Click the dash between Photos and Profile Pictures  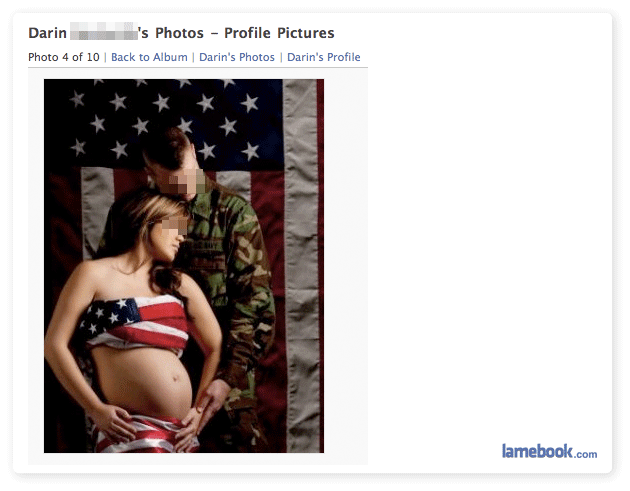coord(215,34)
